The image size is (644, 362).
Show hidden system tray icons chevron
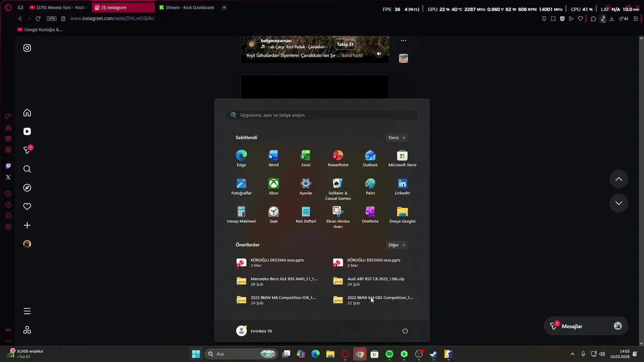point(572,354)
